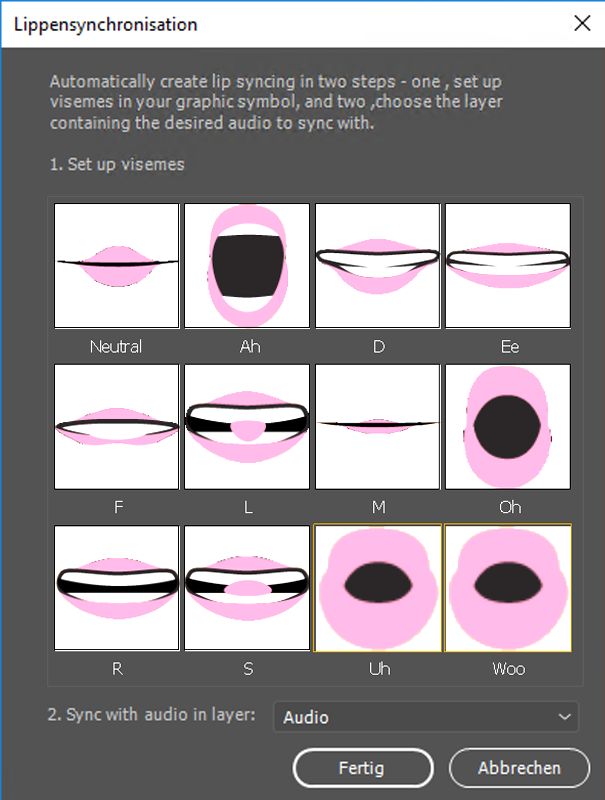Choose the Ah mouth shape
The height and width of the screenshot is (800, 605).
point(247,265)
